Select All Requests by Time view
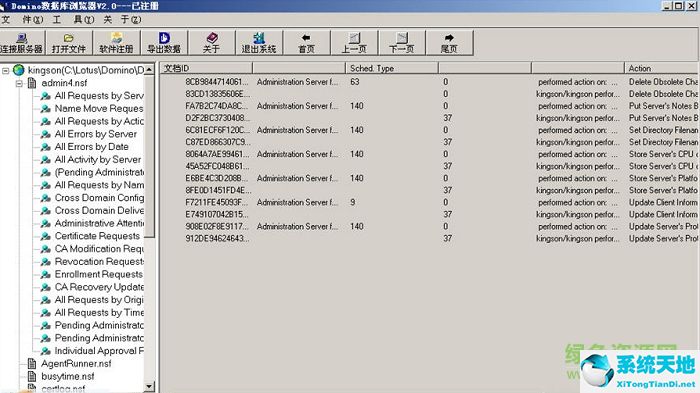Image resolution: width=700 pixels, height=393 pixels. (99, 313)
